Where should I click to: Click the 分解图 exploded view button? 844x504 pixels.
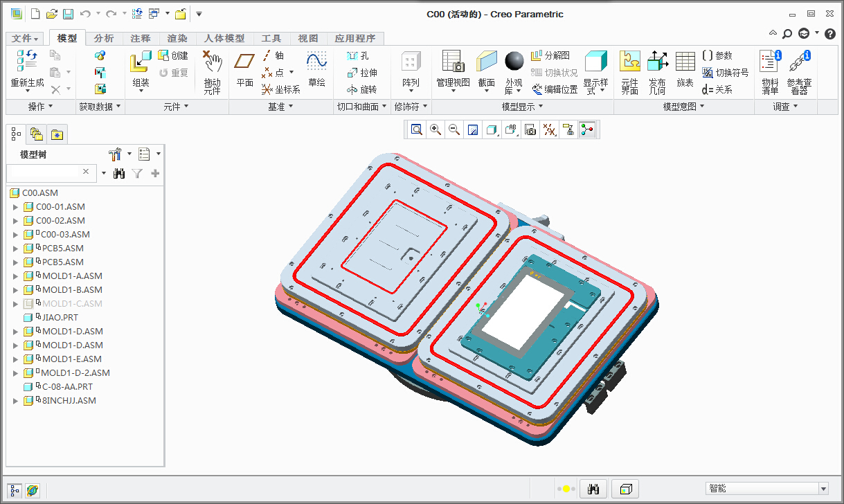coord(550,55)
